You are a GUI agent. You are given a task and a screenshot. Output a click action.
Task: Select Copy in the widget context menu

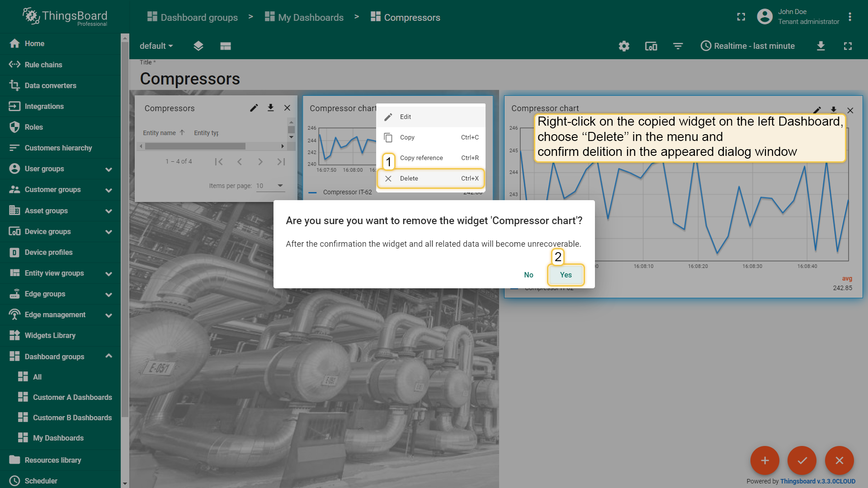(431, 137)
